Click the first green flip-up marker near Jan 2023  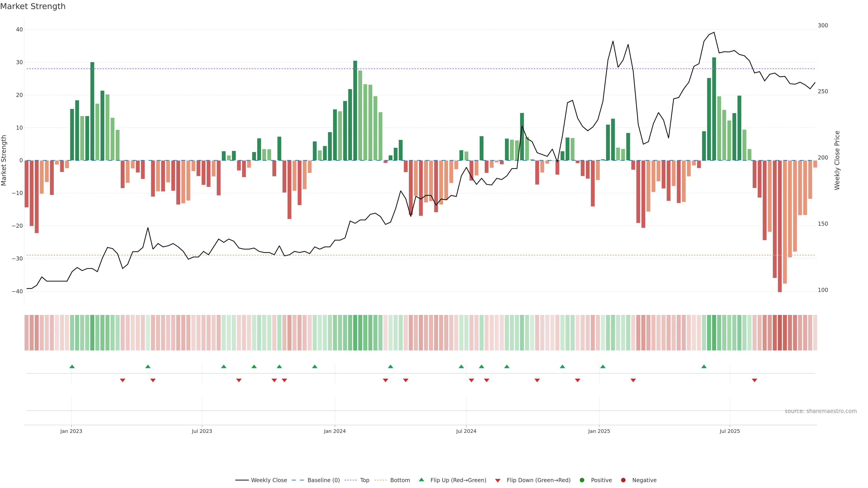[x=72, y=366]
